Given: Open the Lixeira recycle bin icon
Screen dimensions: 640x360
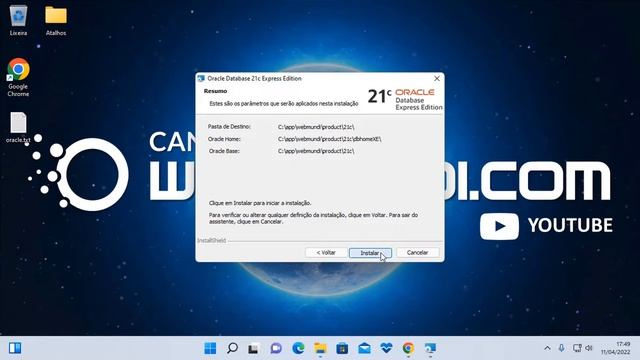Looking at the screenshot, I should coord(18,20).
